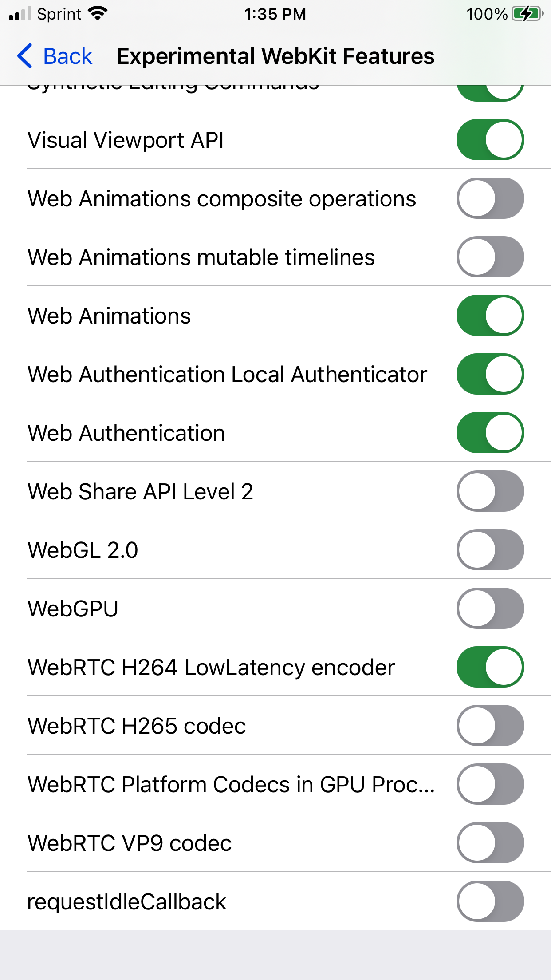Viewport: 551px width, 980px height.
Task: Enable Web Share API Level 2
Action: pos(490,491)
